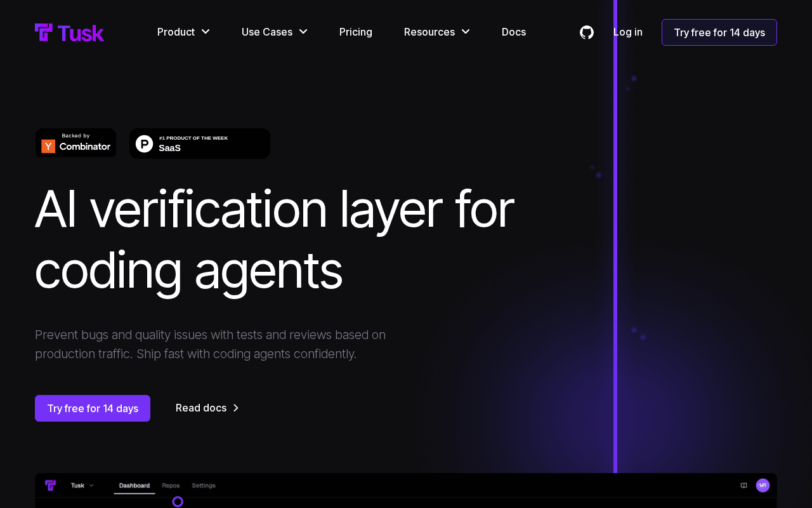Click the outlined Try free button in header

click(719, 32)
